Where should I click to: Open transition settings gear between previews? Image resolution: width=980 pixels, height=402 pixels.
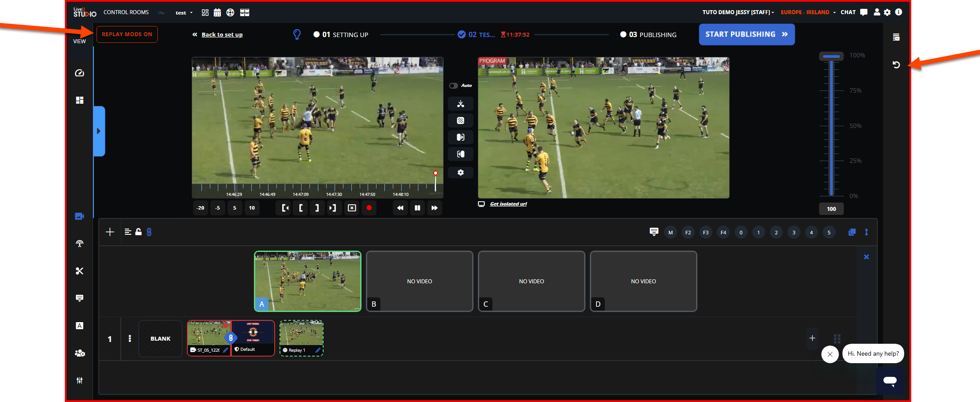460,173
